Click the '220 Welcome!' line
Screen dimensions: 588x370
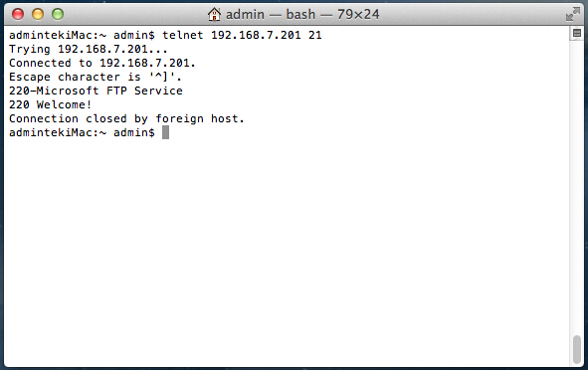pos(51,104)
